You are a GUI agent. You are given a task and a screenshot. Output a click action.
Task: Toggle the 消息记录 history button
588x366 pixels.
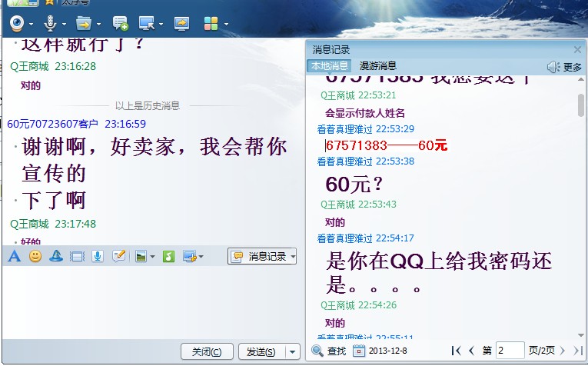tap(259, 257)
